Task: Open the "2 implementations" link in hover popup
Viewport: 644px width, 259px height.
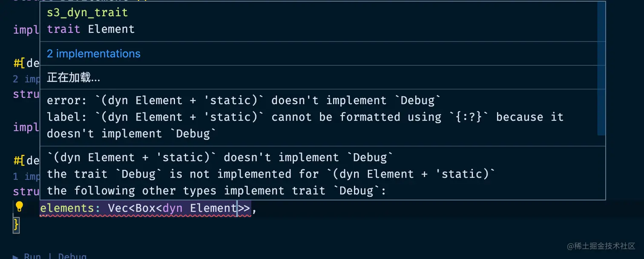Action: click(93, 54)
